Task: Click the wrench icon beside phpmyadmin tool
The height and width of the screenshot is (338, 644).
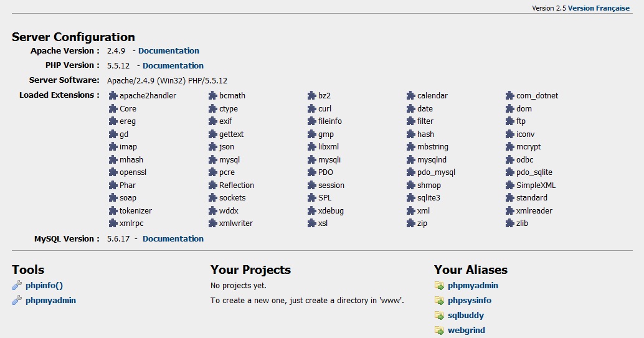Action: (x=17, y=301)
